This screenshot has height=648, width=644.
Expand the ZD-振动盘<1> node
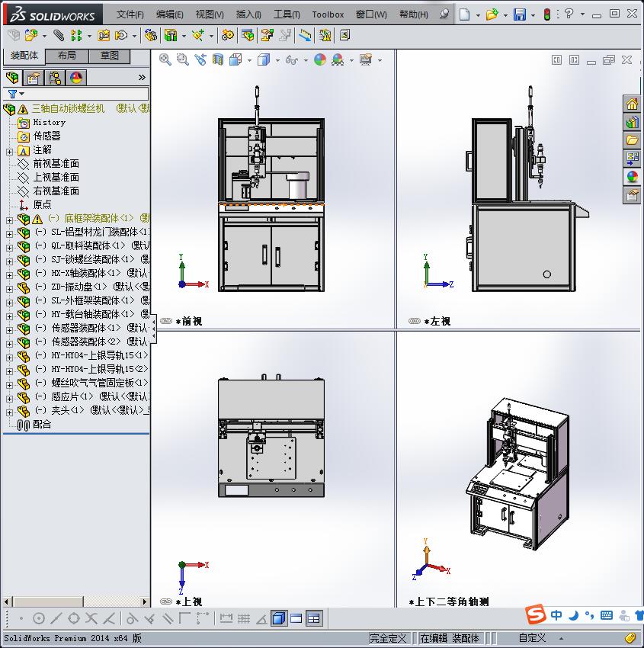pos(9,288)
